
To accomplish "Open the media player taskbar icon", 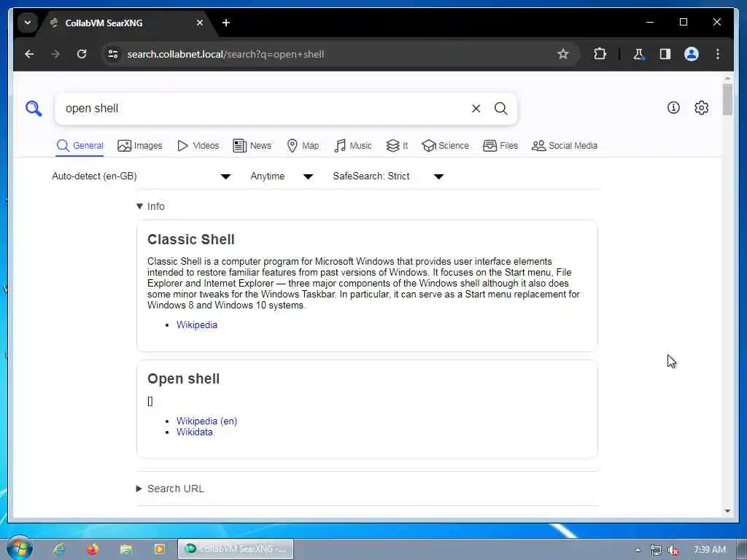I will (x=159, y=549).
